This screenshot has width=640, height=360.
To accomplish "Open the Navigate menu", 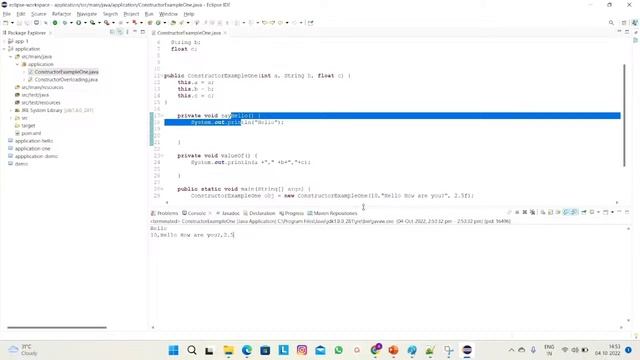I will pyautogui.click(x=87, y=14).
